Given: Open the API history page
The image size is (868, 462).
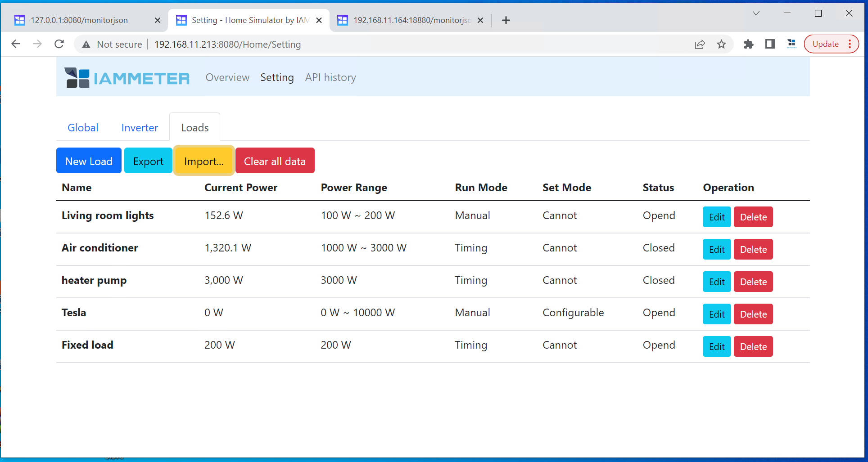Looking at the screenshot, I should 330,78.
